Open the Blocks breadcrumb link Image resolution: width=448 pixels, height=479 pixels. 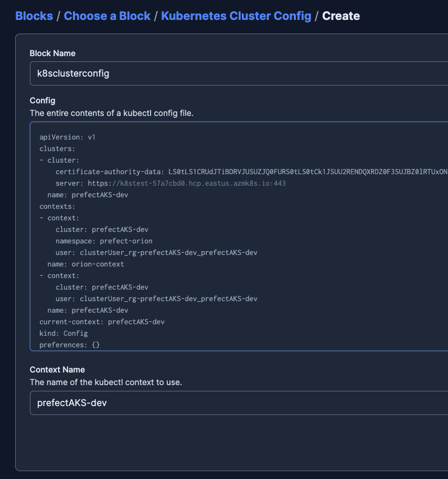[34, 16]
